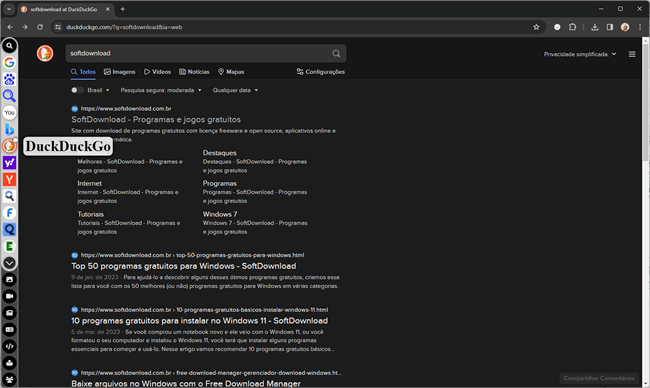This screenshot has width=650, height=388.
Task: Click the people group icon in sidebar
Action: tap(9, 379)
